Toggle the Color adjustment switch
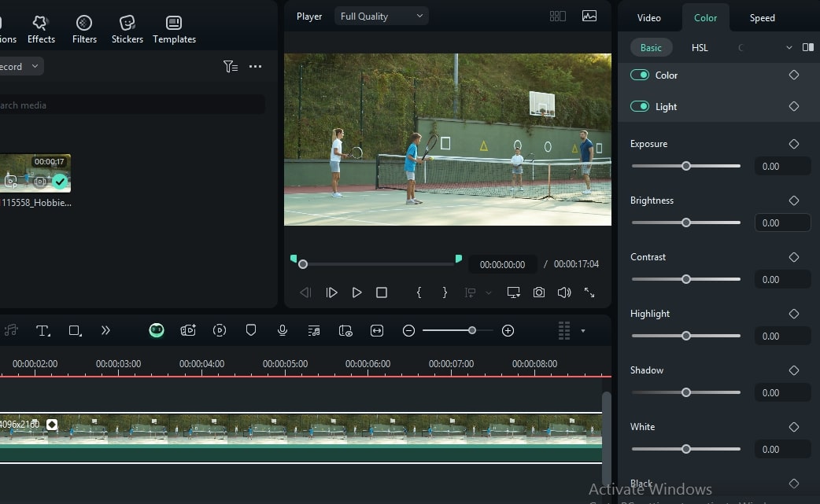The image size is (820, 504). pos(640,75)
